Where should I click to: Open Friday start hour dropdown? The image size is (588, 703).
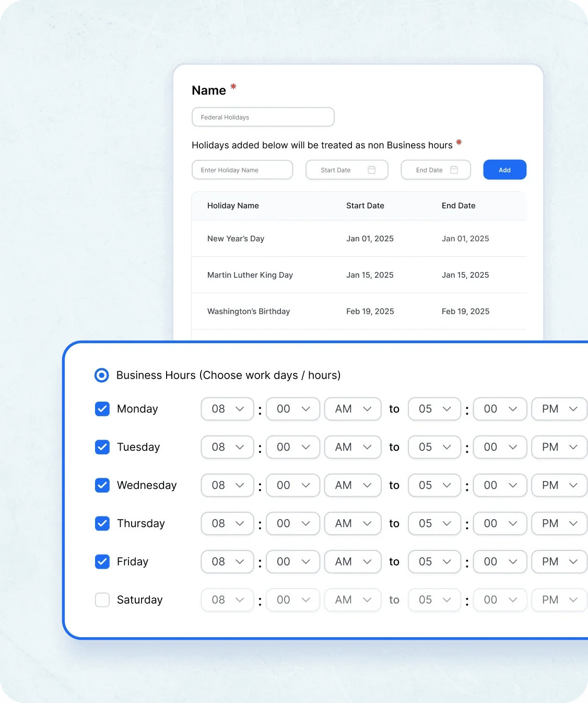227,561
